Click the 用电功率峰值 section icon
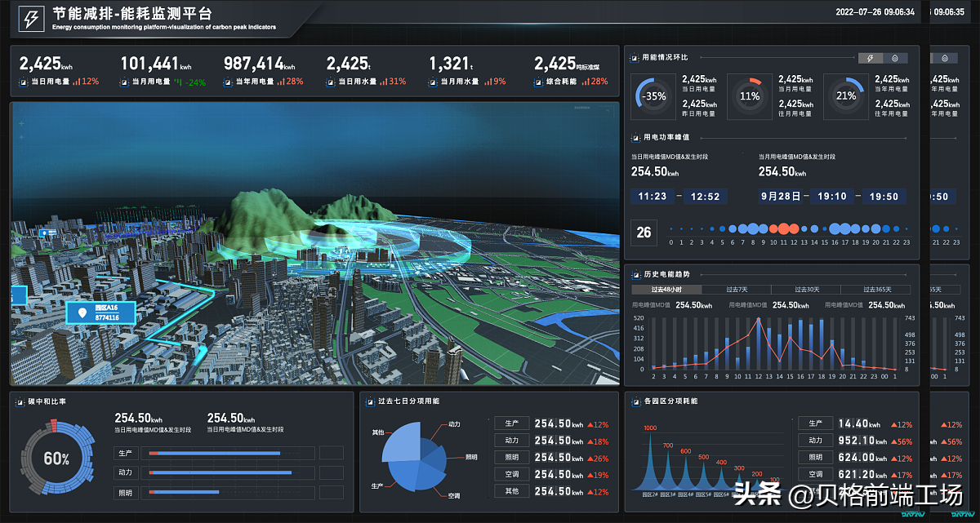980x523 pixels. coord(635,138)
